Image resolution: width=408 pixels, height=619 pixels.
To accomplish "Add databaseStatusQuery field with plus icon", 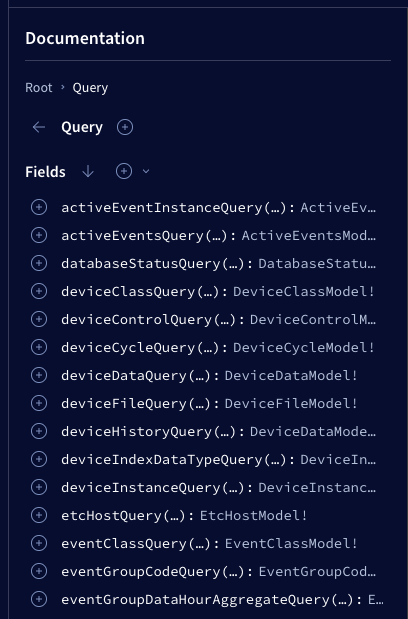I will [x=39, y=263].
